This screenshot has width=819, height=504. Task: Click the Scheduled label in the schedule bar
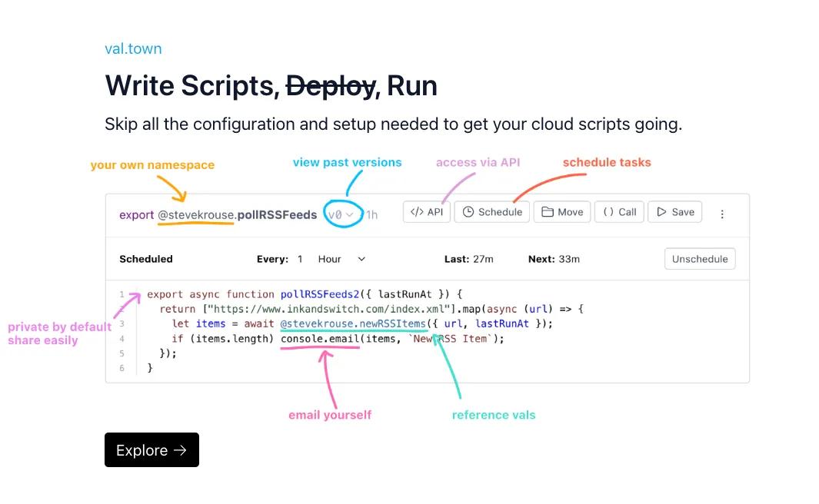146,259
